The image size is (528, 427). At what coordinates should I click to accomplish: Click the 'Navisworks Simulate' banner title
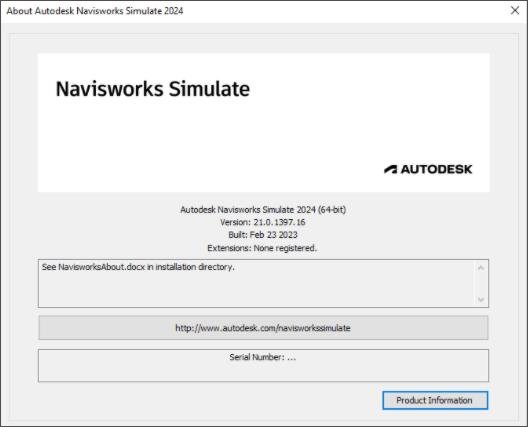(153, 89)
